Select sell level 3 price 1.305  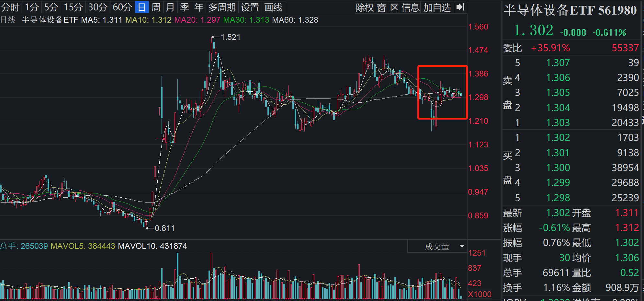[x=558, y=92]
